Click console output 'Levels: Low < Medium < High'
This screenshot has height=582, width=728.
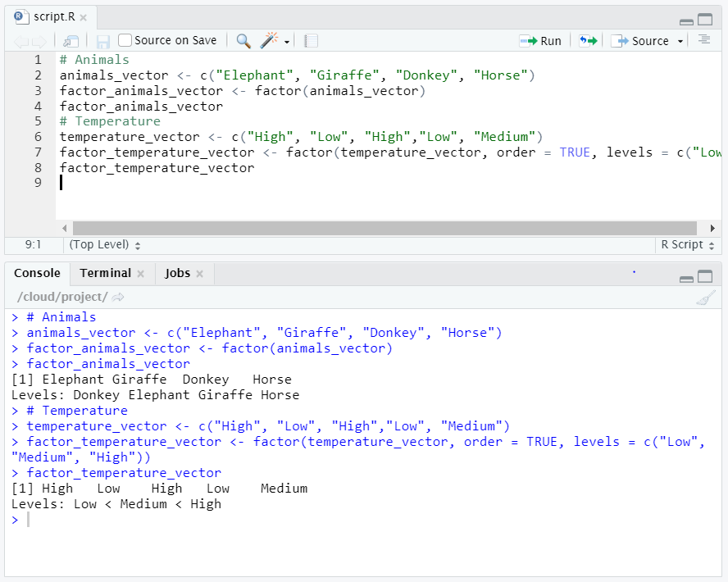pos(116,504)
